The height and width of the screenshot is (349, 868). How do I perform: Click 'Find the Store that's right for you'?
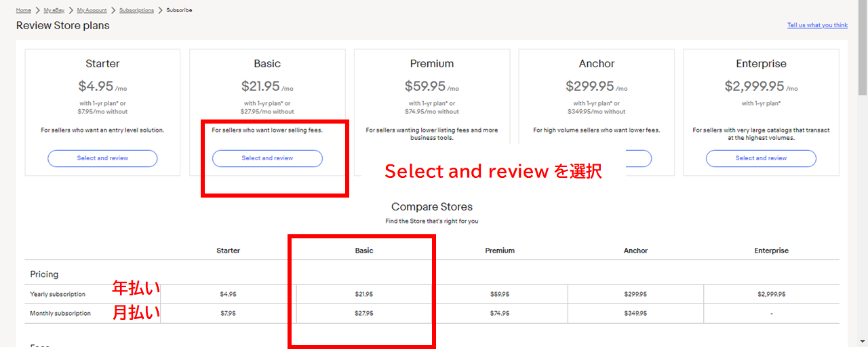pos(432,221)
